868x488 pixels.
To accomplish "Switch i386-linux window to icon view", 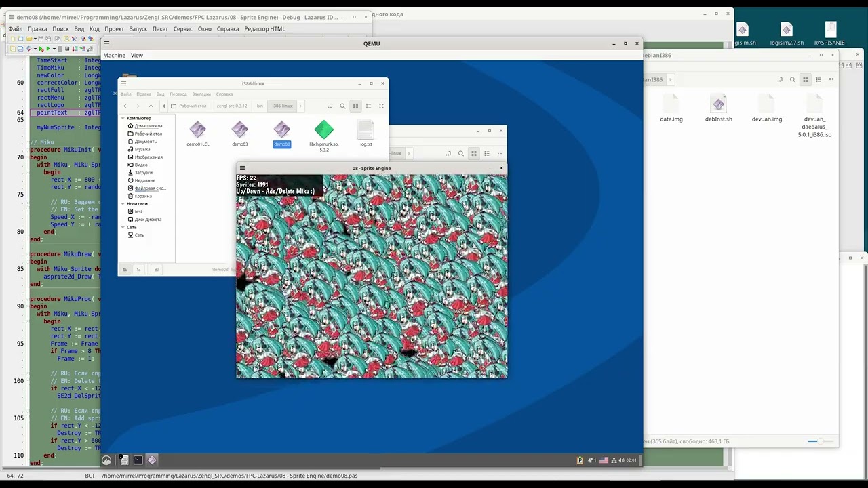I will click(355, 106).
